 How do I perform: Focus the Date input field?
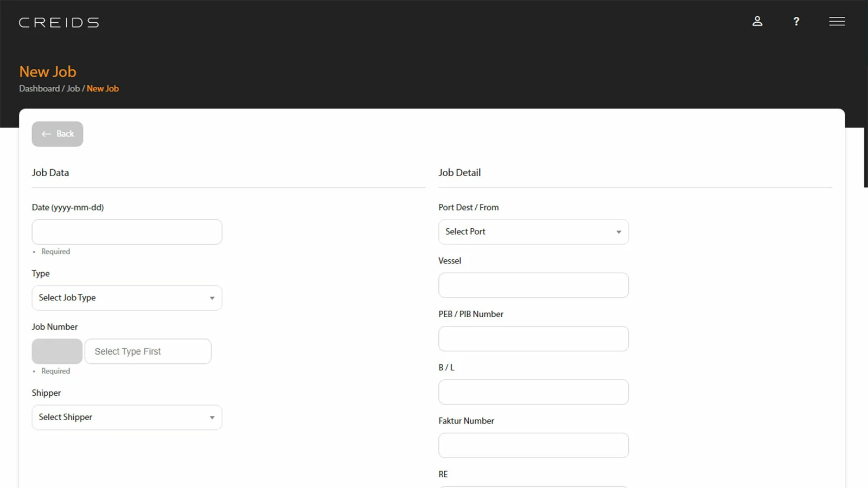coord(127,232)
